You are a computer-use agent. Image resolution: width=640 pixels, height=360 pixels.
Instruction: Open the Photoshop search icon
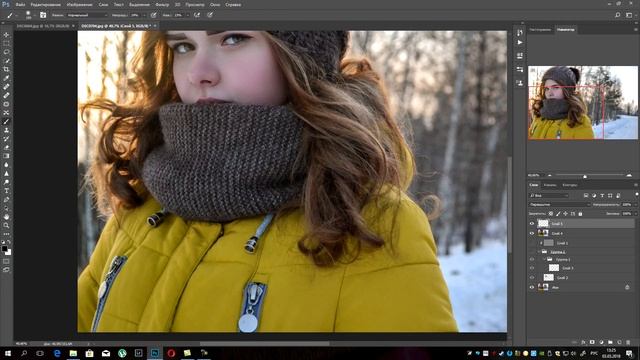[x=618, y=15]
